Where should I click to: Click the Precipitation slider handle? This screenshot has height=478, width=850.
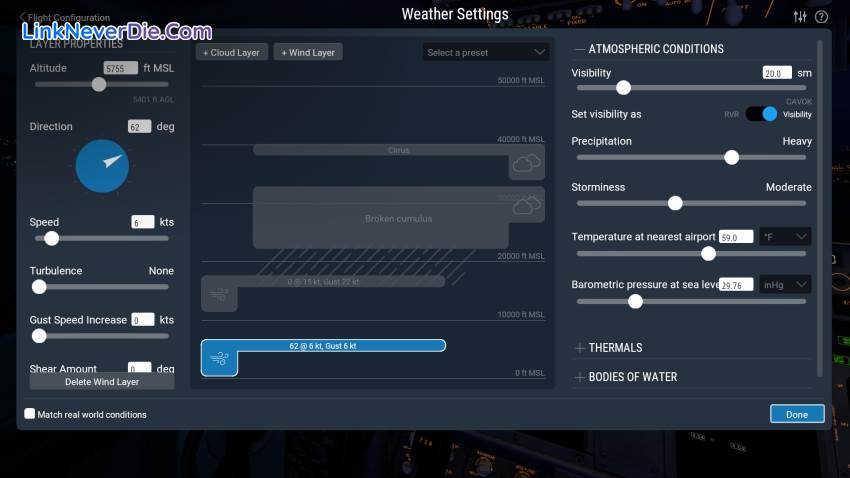click(731, 157)
